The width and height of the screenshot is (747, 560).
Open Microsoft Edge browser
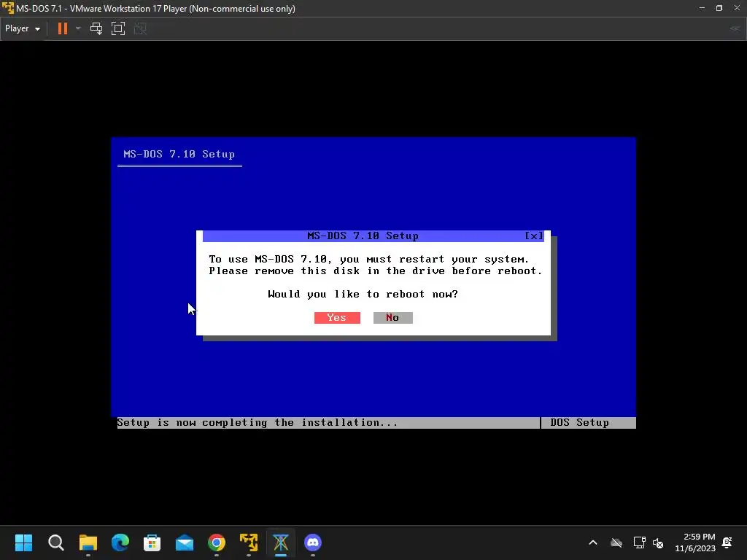tap(120, 542)
